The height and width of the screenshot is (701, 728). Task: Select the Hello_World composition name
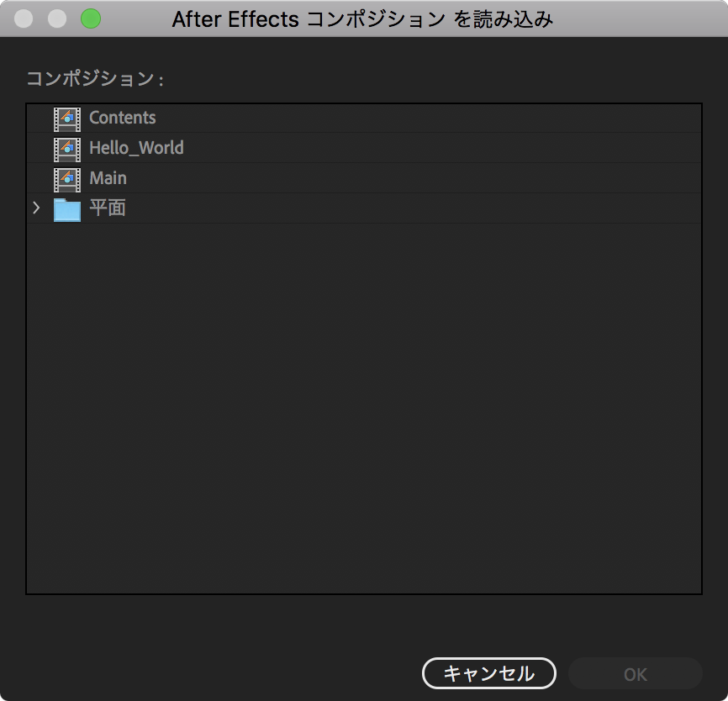click(x=136, y=148)
